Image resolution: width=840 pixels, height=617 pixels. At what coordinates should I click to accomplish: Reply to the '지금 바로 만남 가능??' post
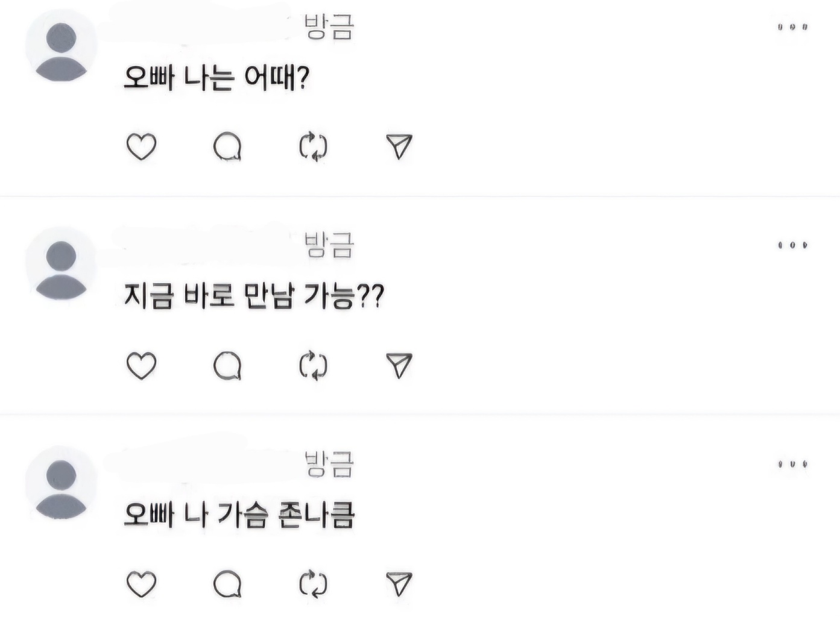tap(227, 366)
